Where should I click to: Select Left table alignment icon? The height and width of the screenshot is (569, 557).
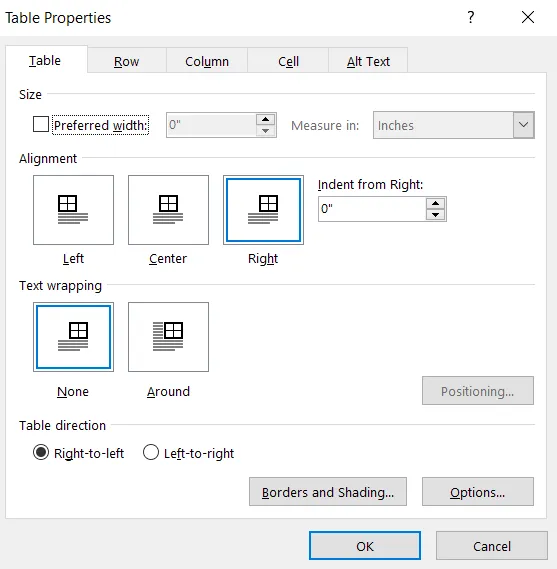point(73,210)
